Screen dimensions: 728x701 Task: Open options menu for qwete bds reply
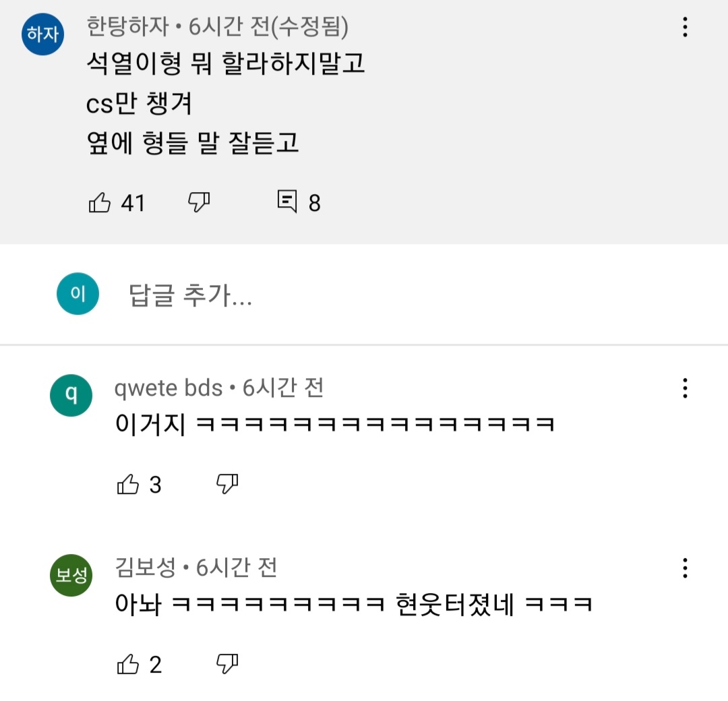click(x=685, y=388)
